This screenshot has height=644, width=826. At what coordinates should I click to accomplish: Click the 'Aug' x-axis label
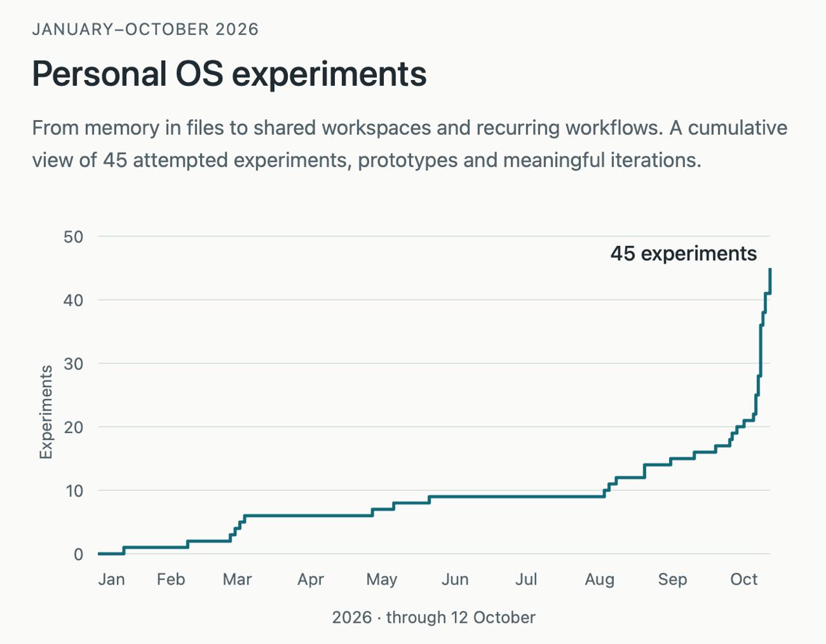[599, 579]
